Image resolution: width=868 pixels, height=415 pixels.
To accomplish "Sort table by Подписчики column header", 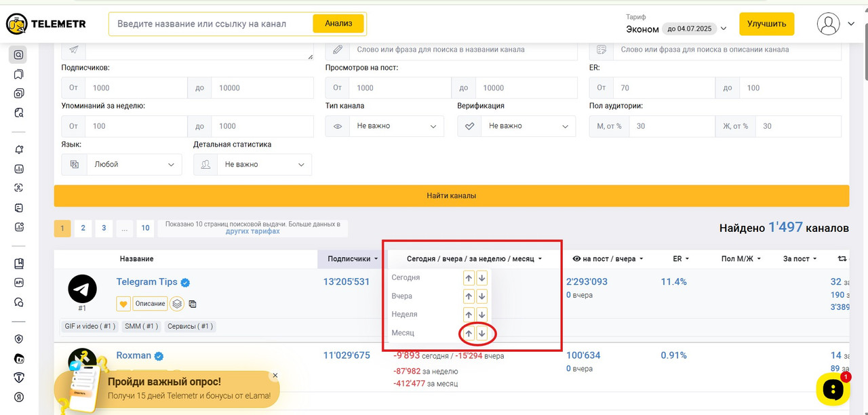I will [x=349, y=259].
